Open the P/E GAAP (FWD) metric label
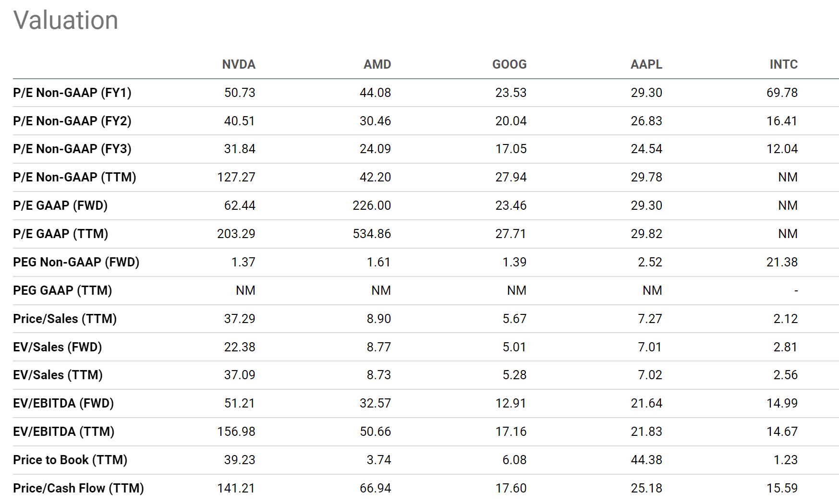Viewport: 839px width, 504px height. pos(60,205)
